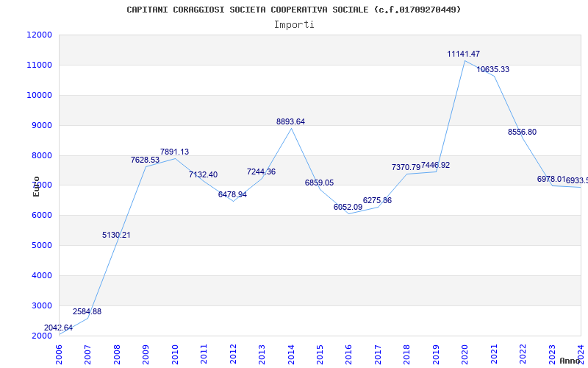Click the data label 6275.86
The height and width of the screenshot is (368, 588).
(377, 200)
